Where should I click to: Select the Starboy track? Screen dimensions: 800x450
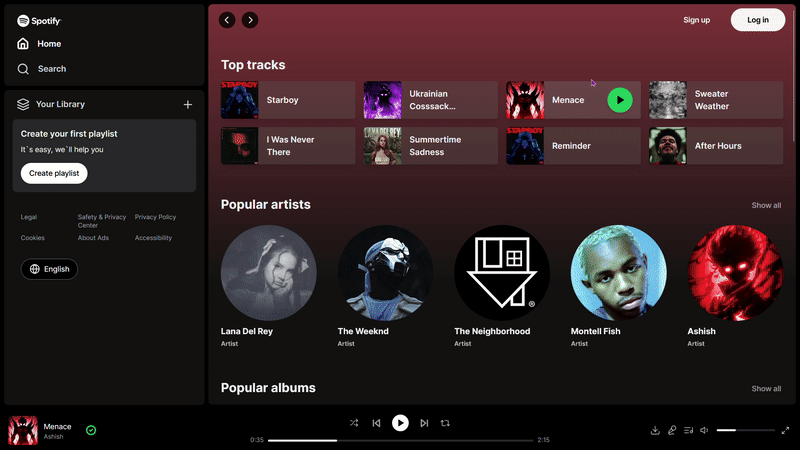pyautogui.click(x=288, y=100)
